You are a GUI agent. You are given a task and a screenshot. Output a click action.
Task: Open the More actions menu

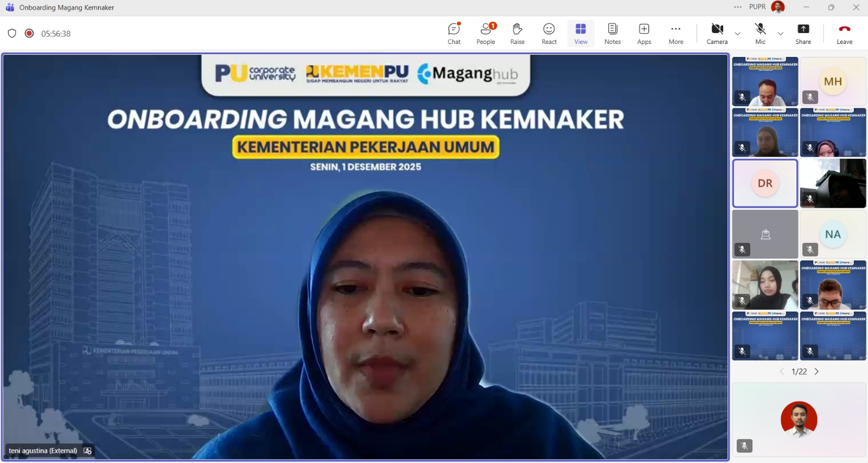point(676,34)
